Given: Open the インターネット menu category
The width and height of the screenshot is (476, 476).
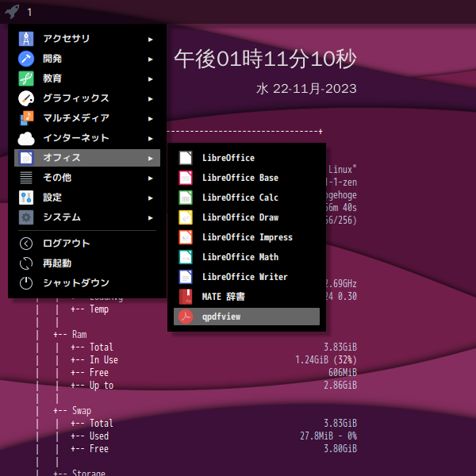Looking at the screenshot, I should pos(87,138).
